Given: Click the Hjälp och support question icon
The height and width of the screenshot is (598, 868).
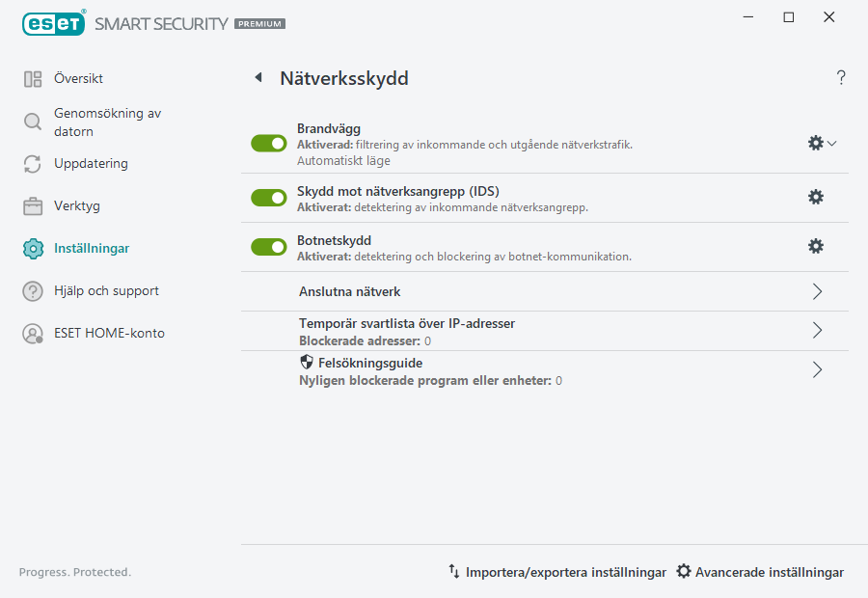Looking at the screenshot, I should point(30,290).
